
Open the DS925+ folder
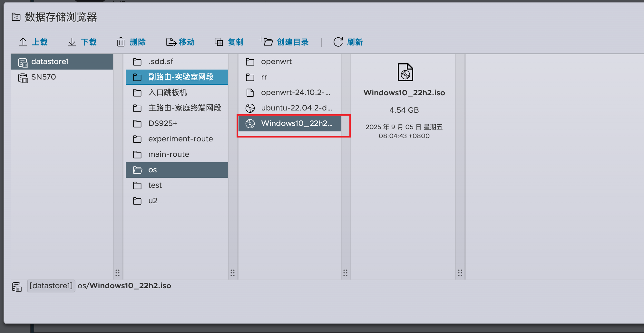[162, 124]
